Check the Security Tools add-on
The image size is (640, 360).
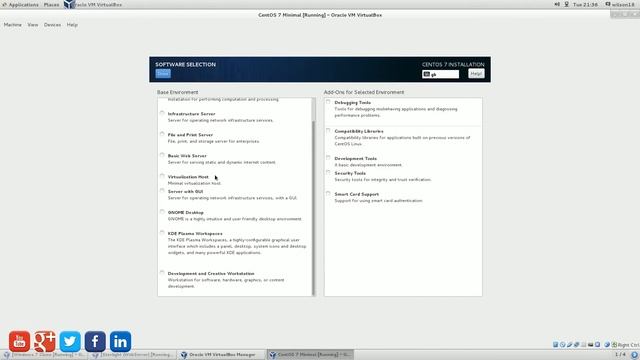(328, 173)
